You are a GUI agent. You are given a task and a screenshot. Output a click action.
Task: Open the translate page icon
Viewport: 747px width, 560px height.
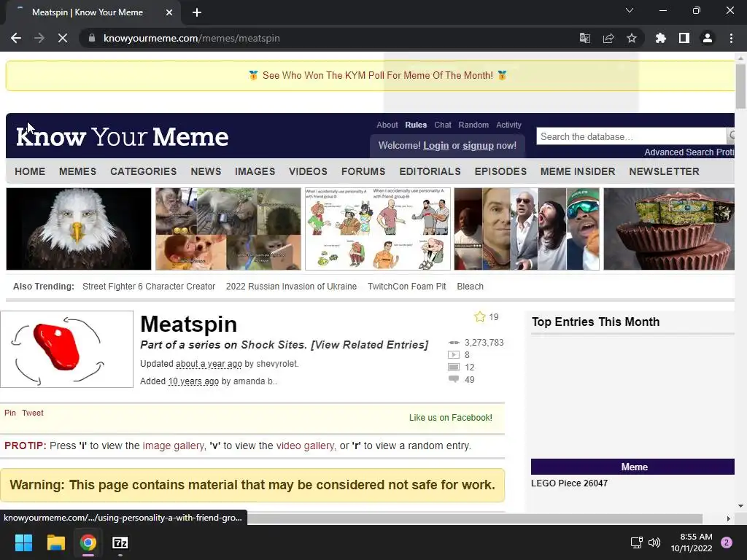click(x=585, y=38)
